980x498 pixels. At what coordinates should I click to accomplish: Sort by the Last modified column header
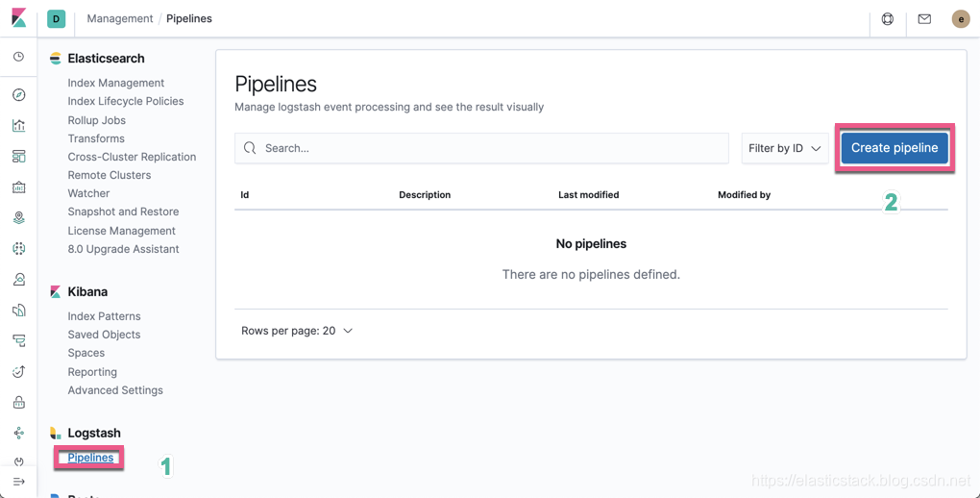point(589,194)
